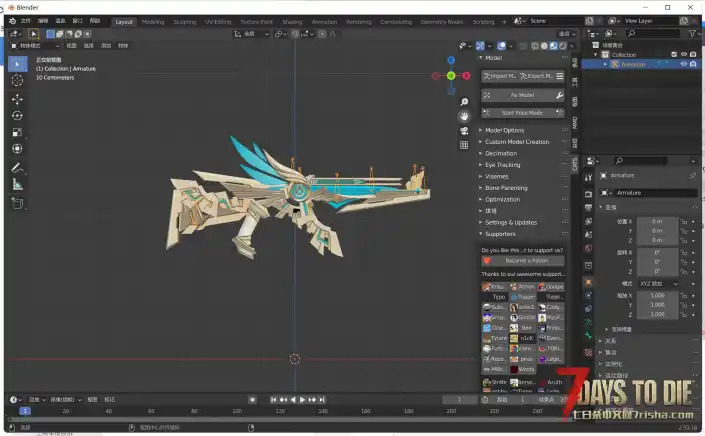
Task: Select the Rotate tool in the toolbar
Action: [17, 115]
